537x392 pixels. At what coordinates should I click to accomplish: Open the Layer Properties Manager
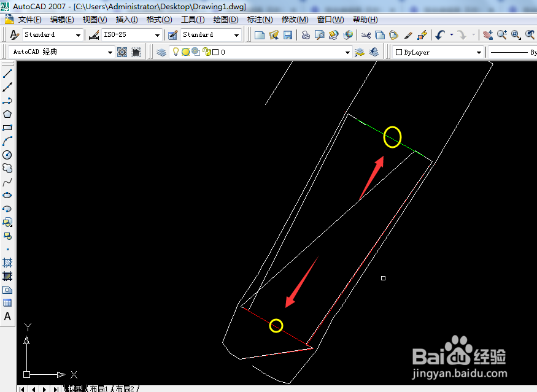pos(161,52)
